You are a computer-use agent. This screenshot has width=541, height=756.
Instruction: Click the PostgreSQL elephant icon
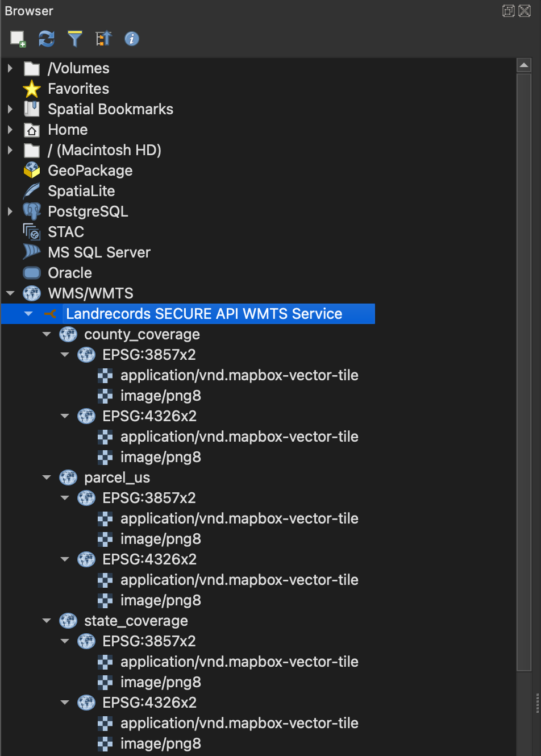tap(32, 211)
